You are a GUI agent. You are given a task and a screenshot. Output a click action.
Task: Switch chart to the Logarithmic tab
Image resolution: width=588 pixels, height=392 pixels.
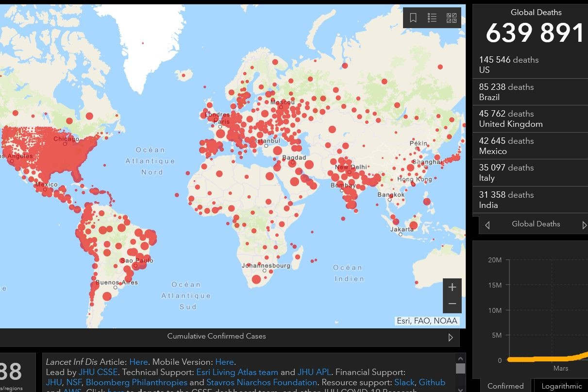561,386
